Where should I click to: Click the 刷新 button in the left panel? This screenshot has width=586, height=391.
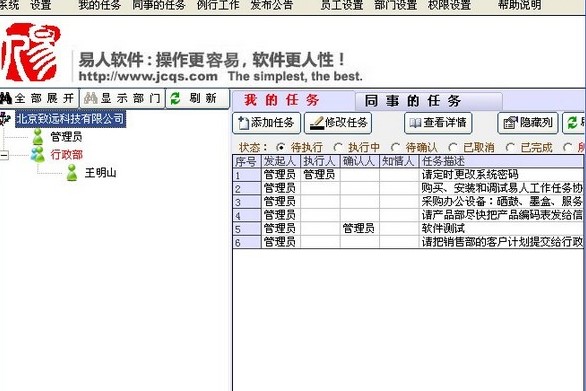197,98
